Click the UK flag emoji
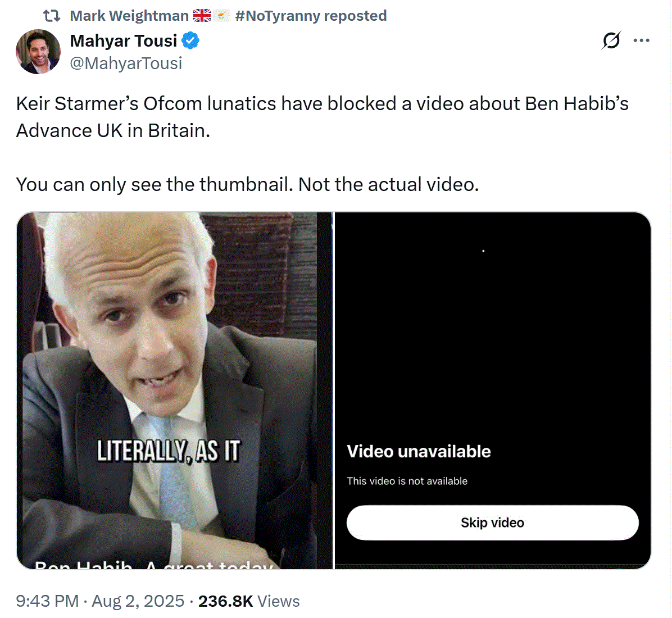 [x=202, y=16]
